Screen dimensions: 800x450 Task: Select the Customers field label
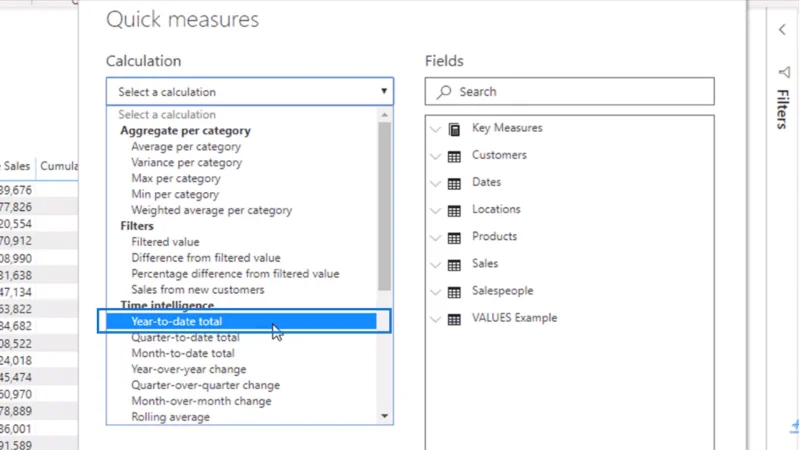(x=499, y=155)
